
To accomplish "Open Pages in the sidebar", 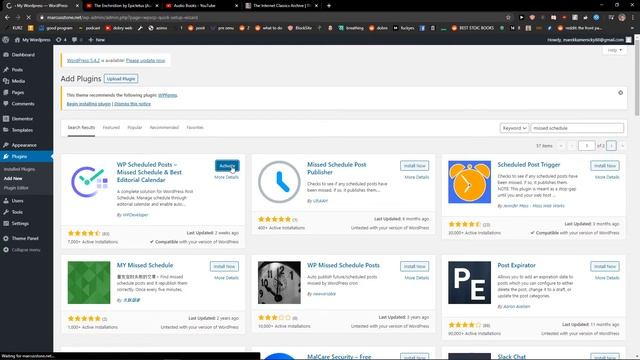I will click(18, 93).
